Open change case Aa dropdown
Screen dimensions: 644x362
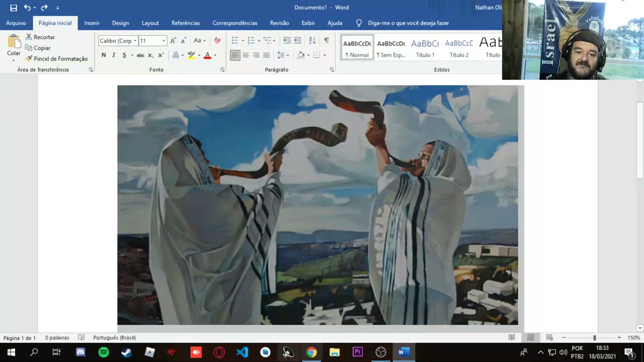coord(199,41)
